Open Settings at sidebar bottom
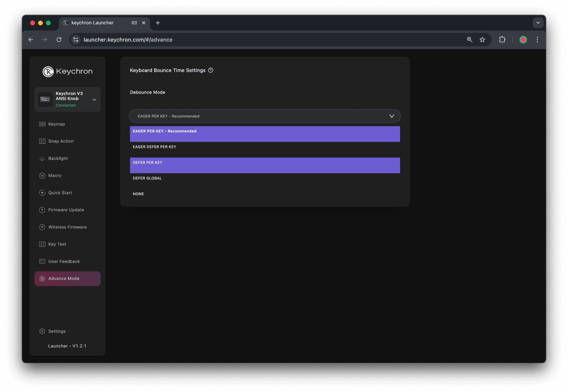This screenshot has width=568, height=392. (x=57, y=331)
